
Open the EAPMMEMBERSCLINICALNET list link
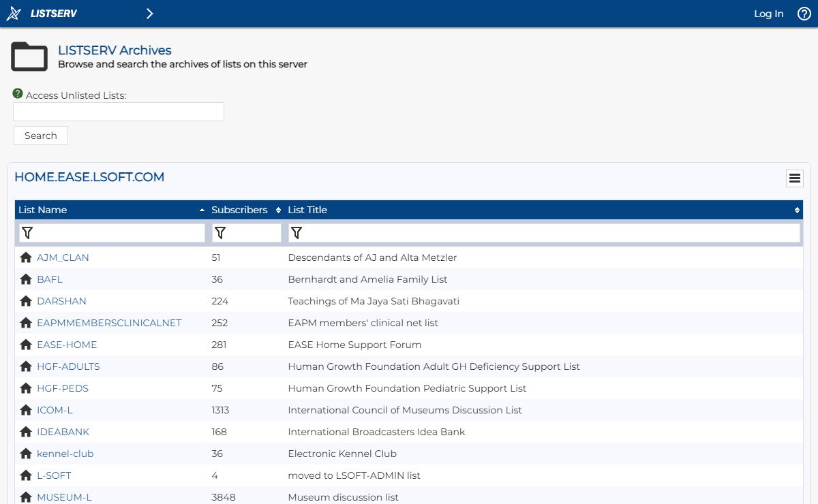click(x=109, y=323)
